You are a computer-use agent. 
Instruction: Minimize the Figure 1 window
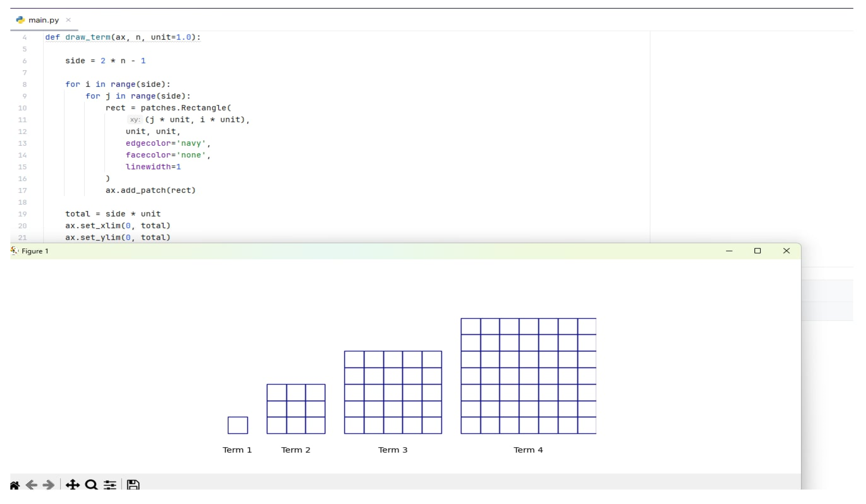click(x=729, y=251)
